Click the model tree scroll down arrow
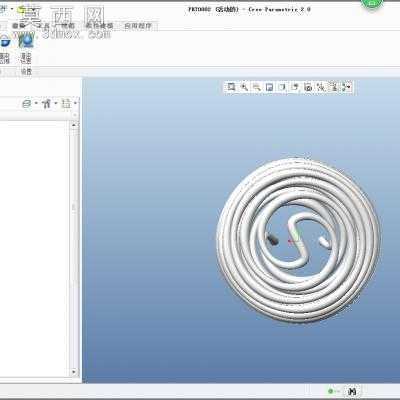This screenshot has width=400, height=400. click(74, 371)
